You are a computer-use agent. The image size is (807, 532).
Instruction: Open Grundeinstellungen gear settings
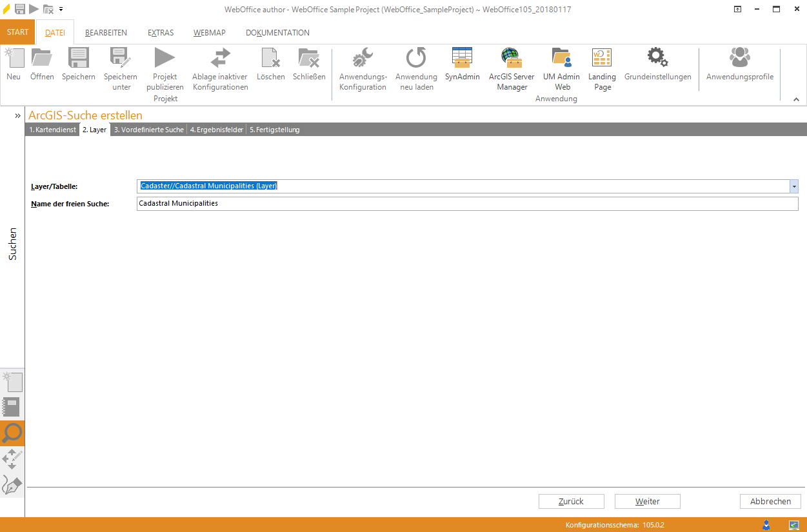[657, 59]
